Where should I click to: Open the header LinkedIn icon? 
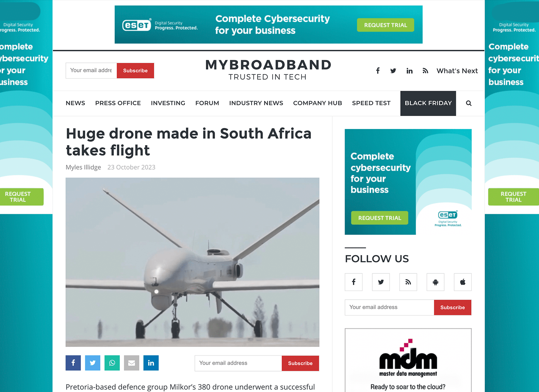pos(409,71)
